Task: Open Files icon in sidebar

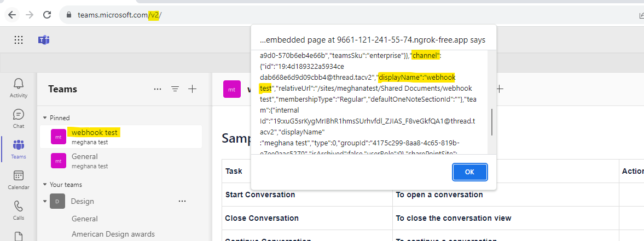Action: (x=19, y=236)
